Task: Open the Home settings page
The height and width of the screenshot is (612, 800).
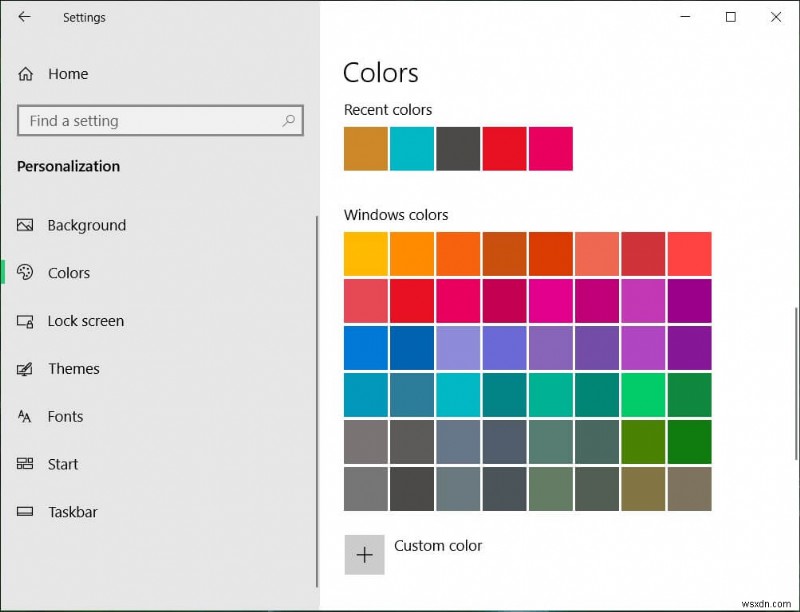Action: click(66, 73)
